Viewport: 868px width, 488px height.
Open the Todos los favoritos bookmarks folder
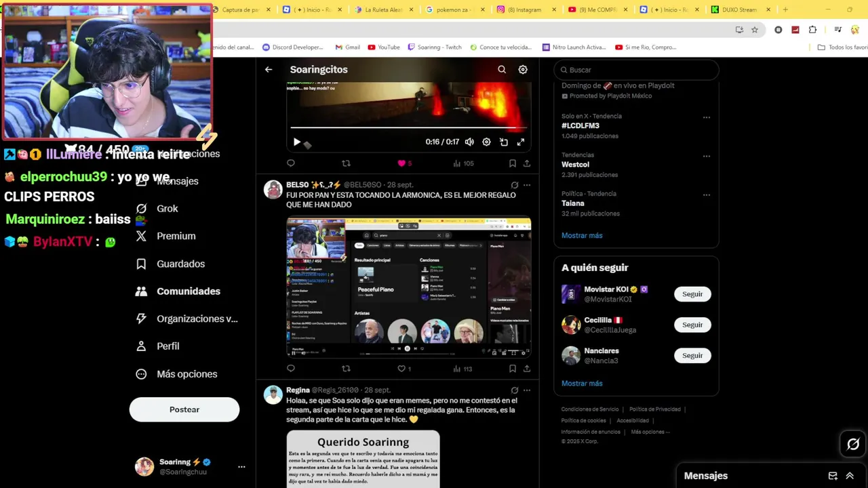(x=842, y=47)
